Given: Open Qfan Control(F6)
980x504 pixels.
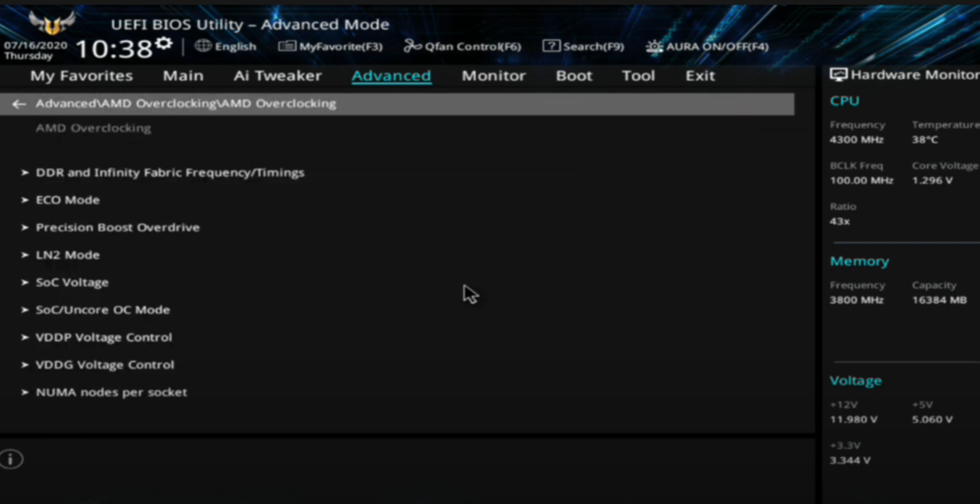Looking at the screenshot, I should coord(462,46).
